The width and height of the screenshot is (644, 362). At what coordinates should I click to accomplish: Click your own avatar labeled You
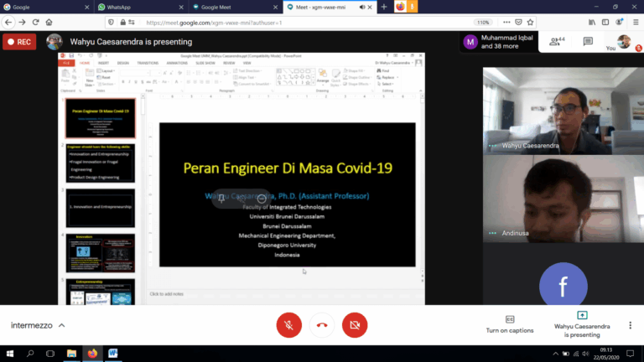point(624,41)
